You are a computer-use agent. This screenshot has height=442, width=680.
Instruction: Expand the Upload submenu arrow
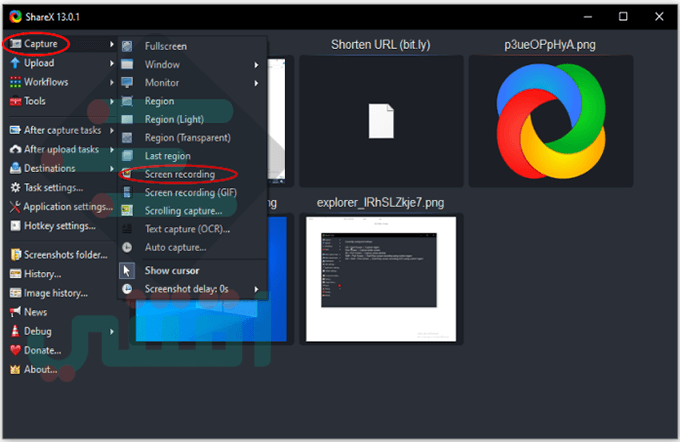pos(111,63)
